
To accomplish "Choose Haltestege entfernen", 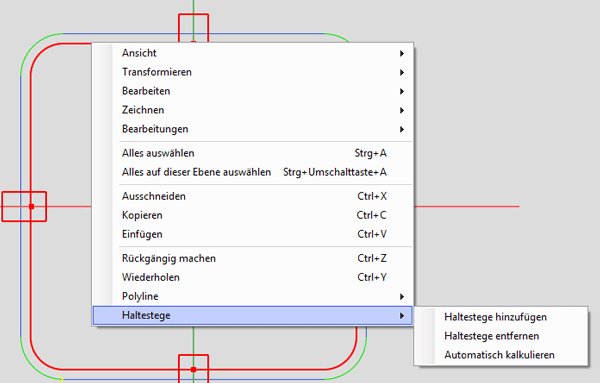I will tap(501, 336).
